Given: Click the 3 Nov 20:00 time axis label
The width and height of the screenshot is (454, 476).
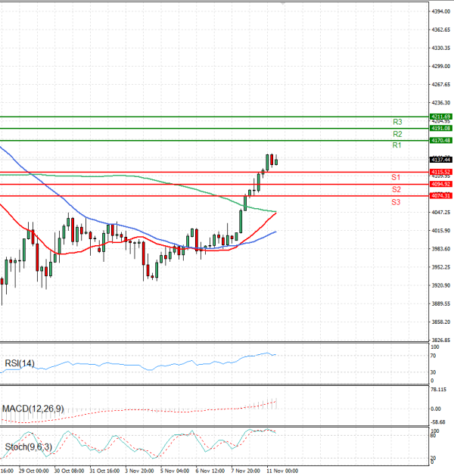Looking at the screenshot, I should [x=138, y=470].
